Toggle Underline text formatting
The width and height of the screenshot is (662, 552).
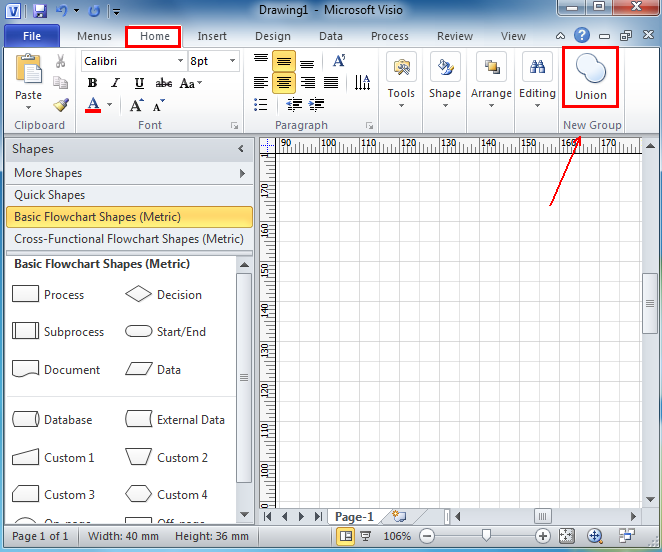[139, 83]
